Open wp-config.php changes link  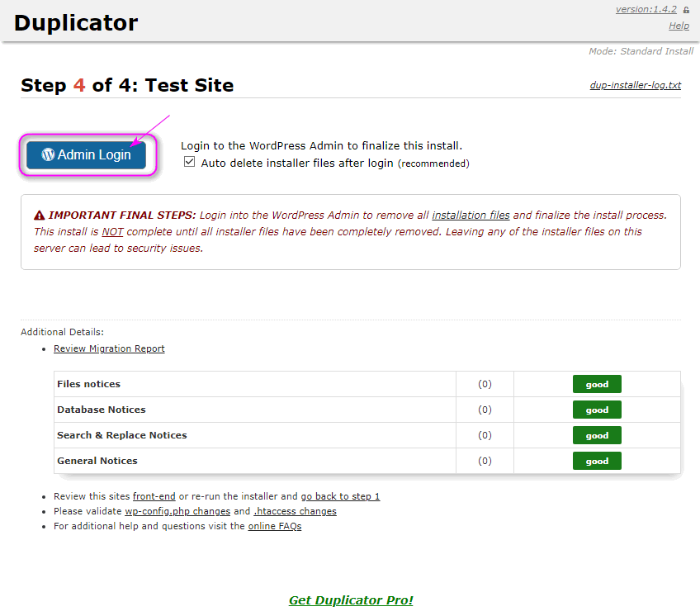(x=177, y=511)
